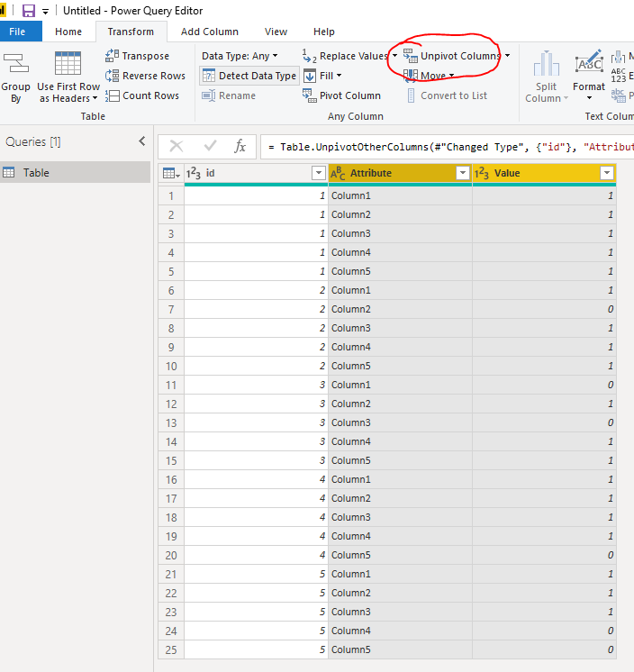Click Column5 cell in row 25
634x672 pixels.
point(400,649)
